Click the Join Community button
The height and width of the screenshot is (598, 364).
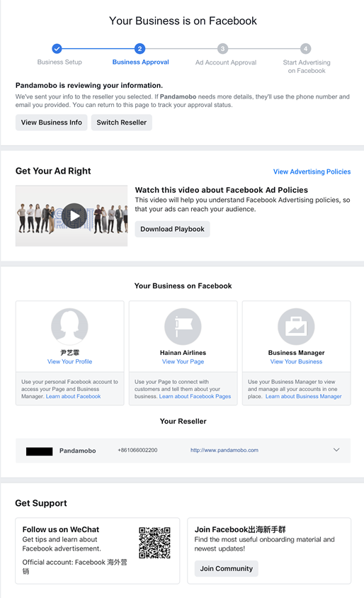(x=227, y=569)
